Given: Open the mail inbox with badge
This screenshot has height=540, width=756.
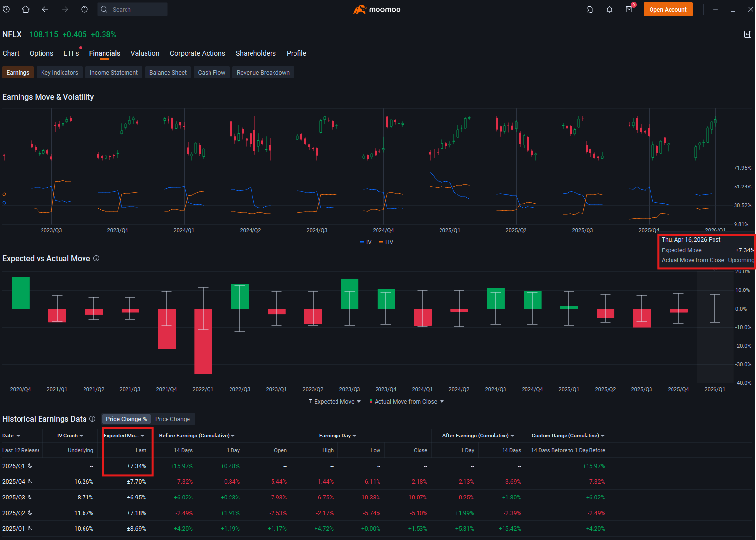Looking at the screenshot, I should (630, 9).
